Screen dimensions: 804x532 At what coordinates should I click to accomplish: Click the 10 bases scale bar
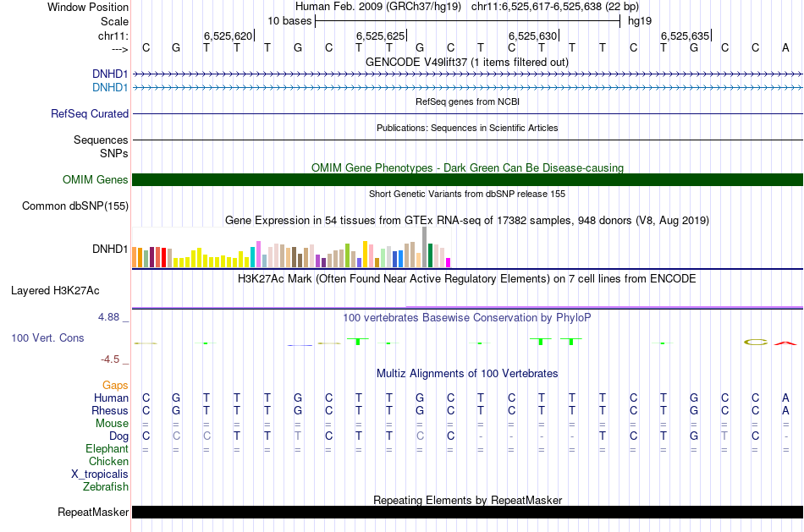[x=467, y=20]
